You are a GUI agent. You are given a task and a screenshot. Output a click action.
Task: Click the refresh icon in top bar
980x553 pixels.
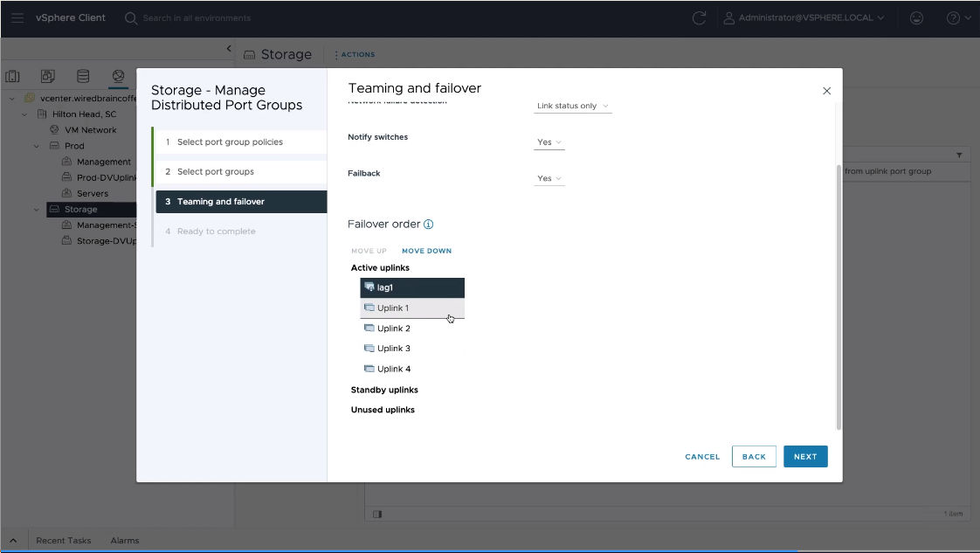tap(698, 17)
